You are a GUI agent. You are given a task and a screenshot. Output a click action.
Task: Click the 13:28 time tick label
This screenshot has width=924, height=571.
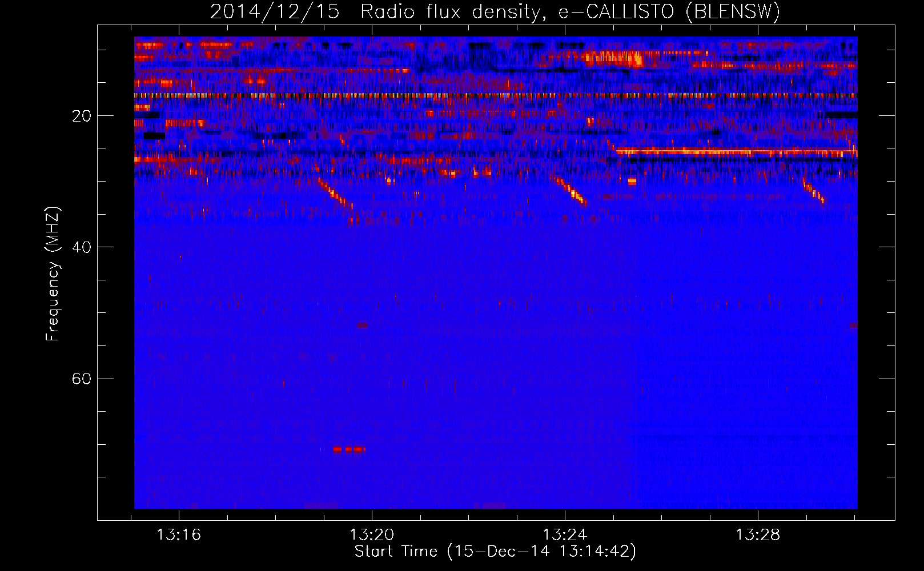[758, 535]
